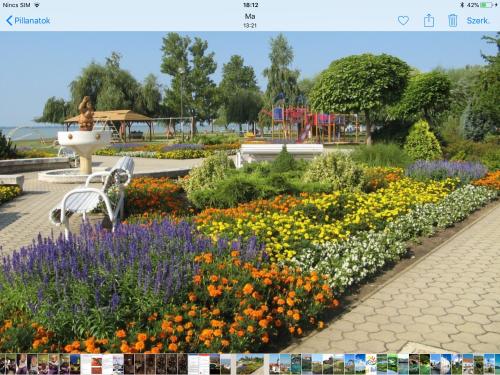Open the colorful flower logo thumbnail
Viewport: 500px width, 375px height.
pyautogui.click(x=371, y=364)
